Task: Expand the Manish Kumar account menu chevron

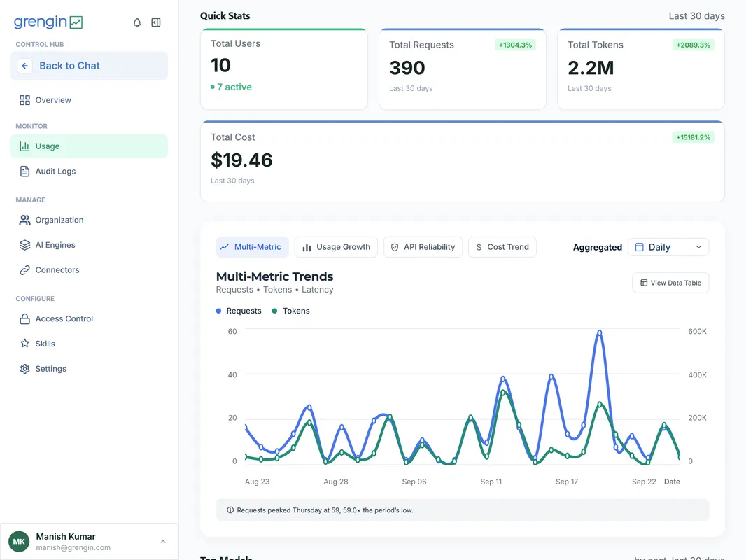Action: 163,541
